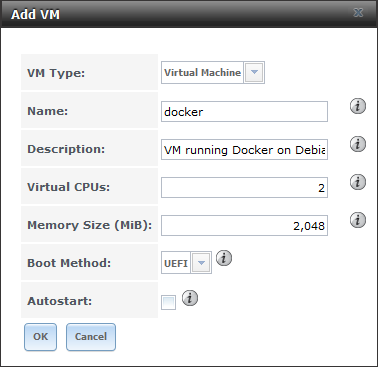This screenshot has height=367, width=378.
Task: Click the Memory Size info icon
Action: 358,220
